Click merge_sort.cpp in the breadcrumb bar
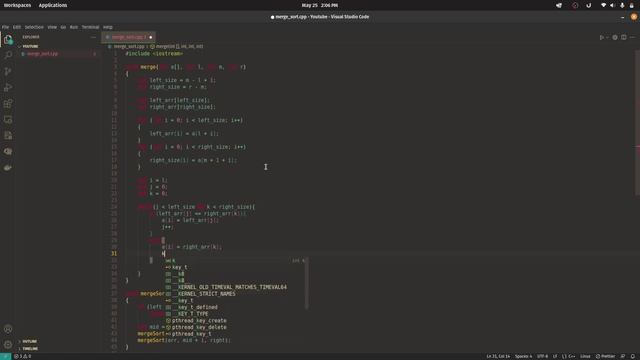 (129, 47)
